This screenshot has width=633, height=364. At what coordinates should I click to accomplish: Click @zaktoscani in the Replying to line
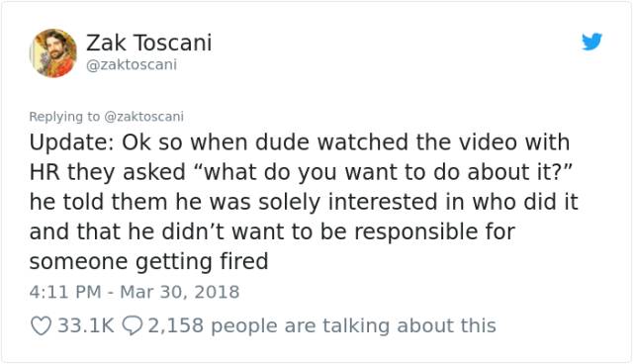[143, 116]
